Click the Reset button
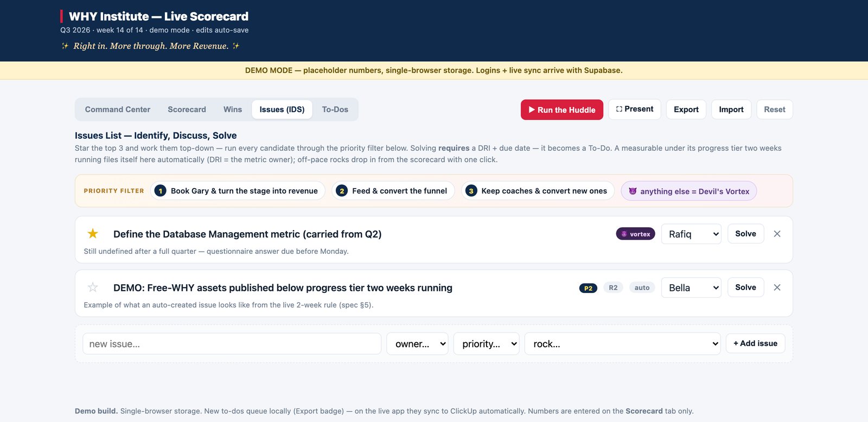 click(x=775, y=110)
